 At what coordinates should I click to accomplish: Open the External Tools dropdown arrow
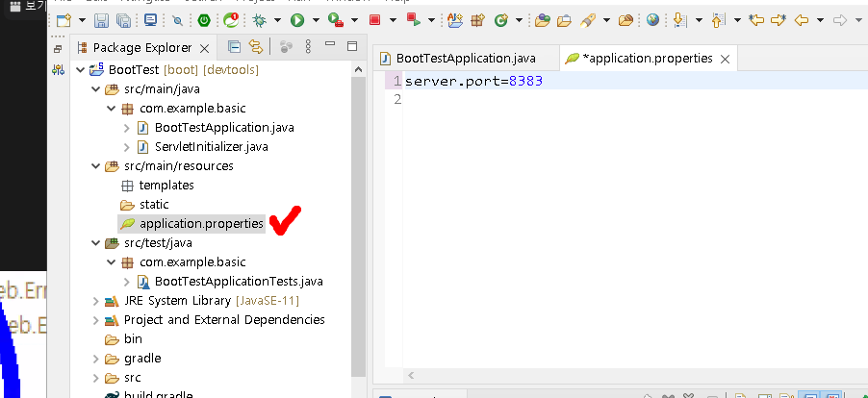click(x=354, y=20)
